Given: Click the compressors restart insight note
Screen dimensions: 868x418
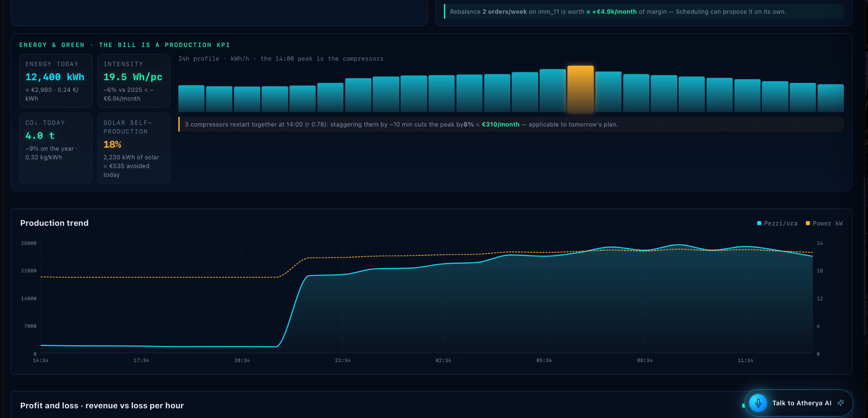Looking at the screenshot, I should click(x=511, y=125).
